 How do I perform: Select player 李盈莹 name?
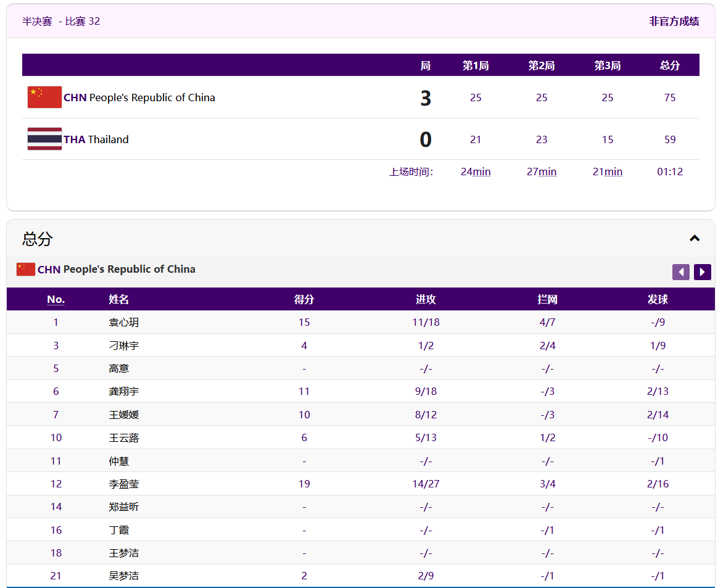coord(124,484)
